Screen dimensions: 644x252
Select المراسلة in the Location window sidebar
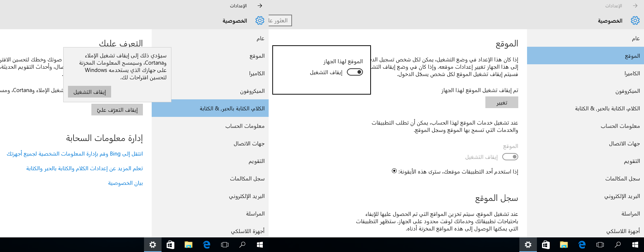[x=586, y=214]
